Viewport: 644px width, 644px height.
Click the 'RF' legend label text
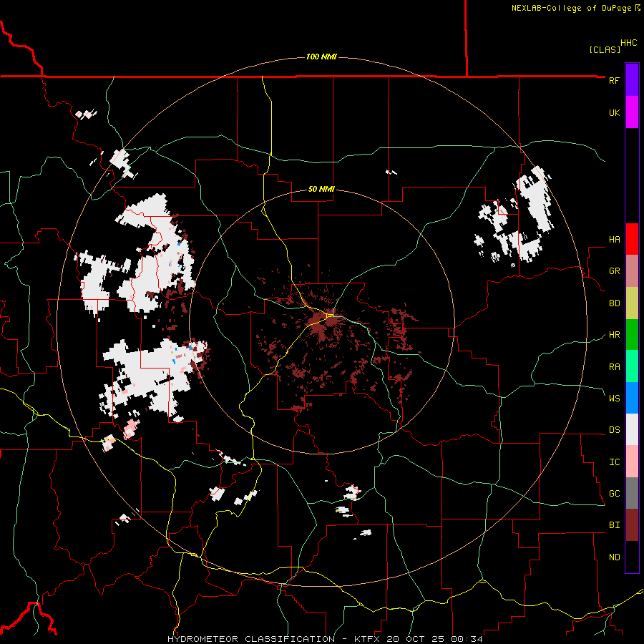614,80
